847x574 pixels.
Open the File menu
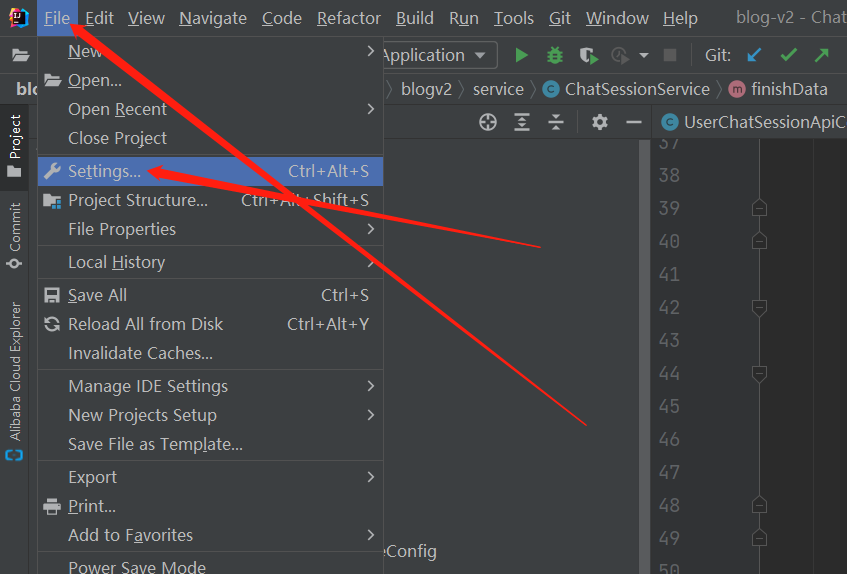pyautogui.click(x=57, y=18)
